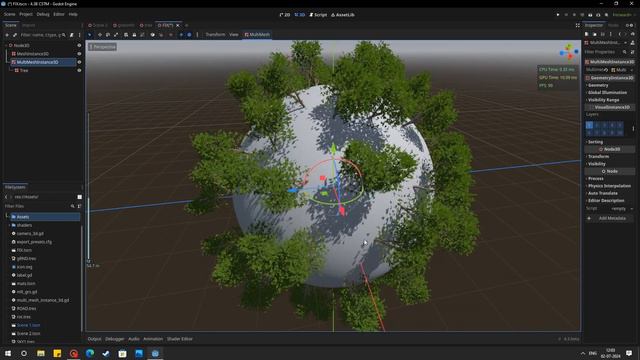Open the View toolbar menu
This screenshot has width=640, height=360.
pyautogui.click(x=233, y=35)
